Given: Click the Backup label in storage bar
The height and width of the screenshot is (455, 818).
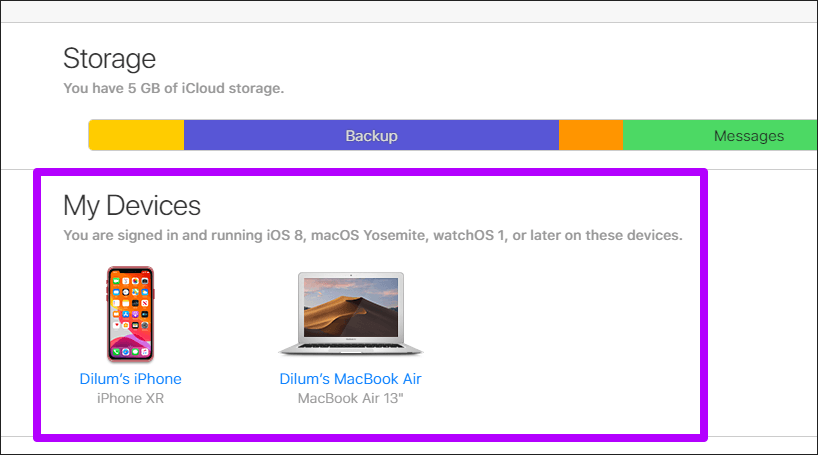Looking at the screenshot, I should [371, 136].
